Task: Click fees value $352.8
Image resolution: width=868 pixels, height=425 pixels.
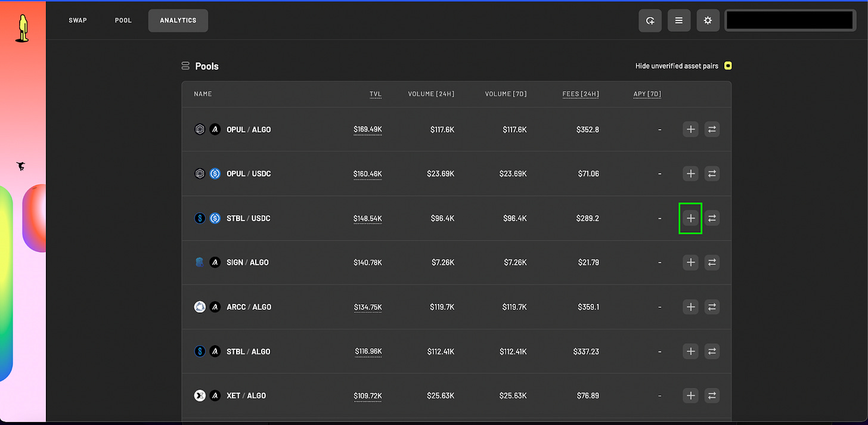Action: point(588,129)
